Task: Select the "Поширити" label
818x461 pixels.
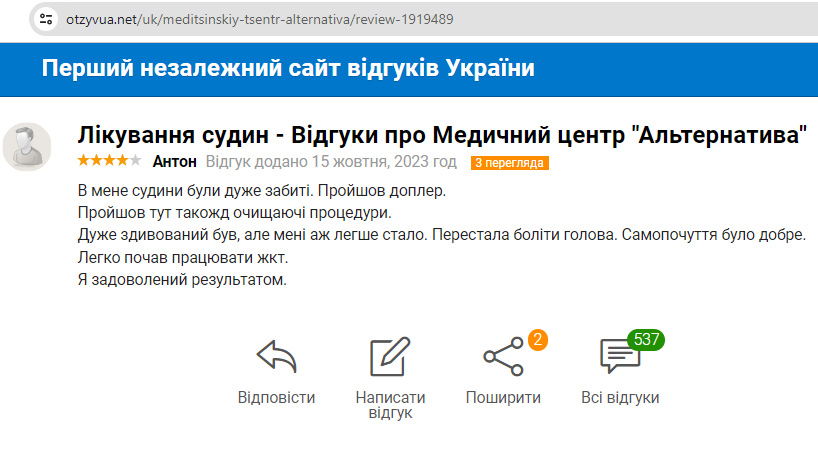Action: click(x=503, y=397)
